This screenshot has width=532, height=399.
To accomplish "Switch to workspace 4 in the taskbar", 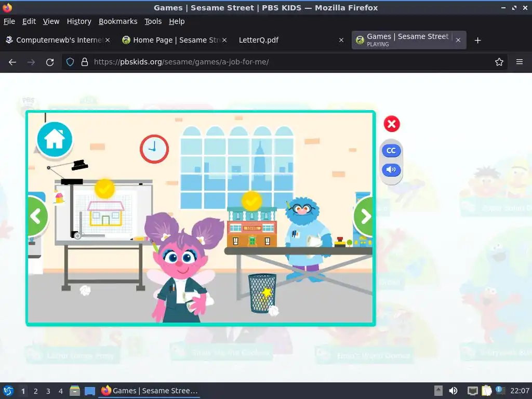I will coord(61,391).
